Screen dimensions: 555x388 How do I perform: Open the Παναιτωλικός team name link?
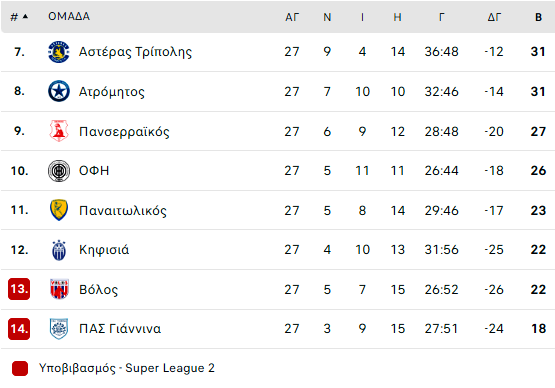point(123,211)
